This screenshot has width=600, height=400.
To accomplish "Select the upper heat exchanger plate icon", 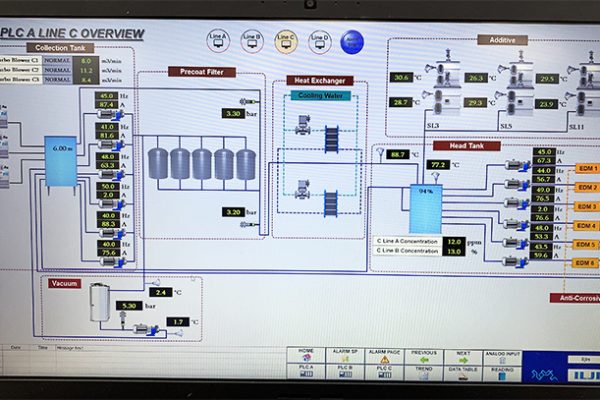I will coord(331,139).
